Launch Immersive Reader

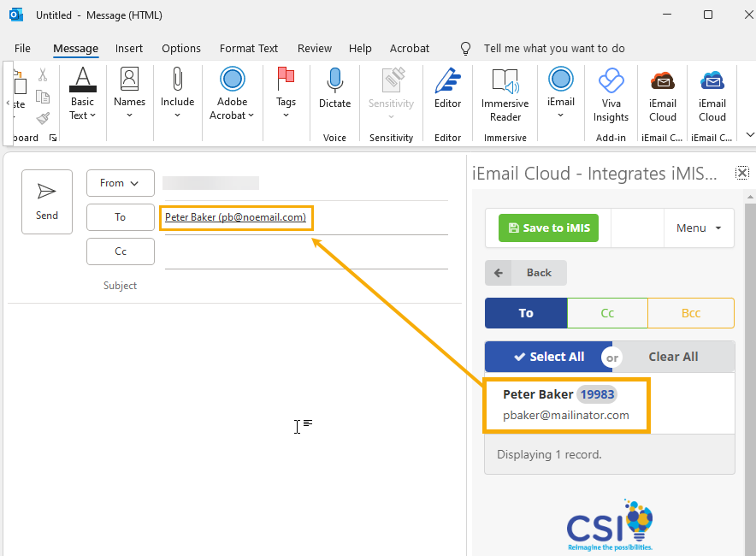(x=505, y=94)
